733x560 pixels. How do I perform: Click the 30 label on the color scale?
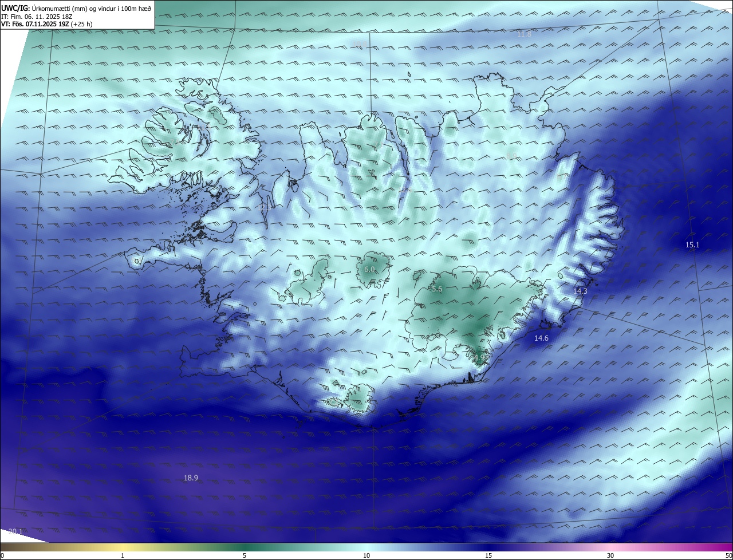(x=610, y=555)
